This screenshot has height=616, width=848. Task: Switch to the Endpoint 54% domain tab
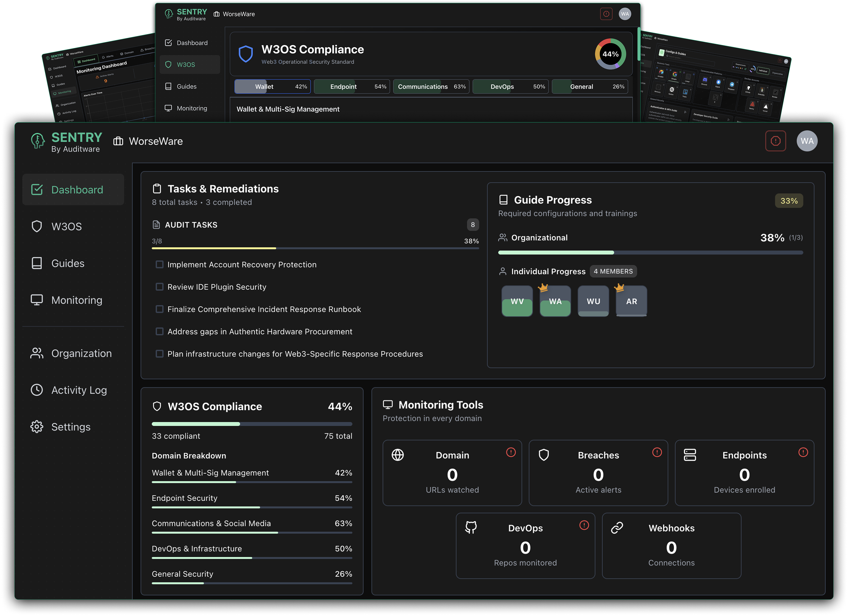pos(352,86)
